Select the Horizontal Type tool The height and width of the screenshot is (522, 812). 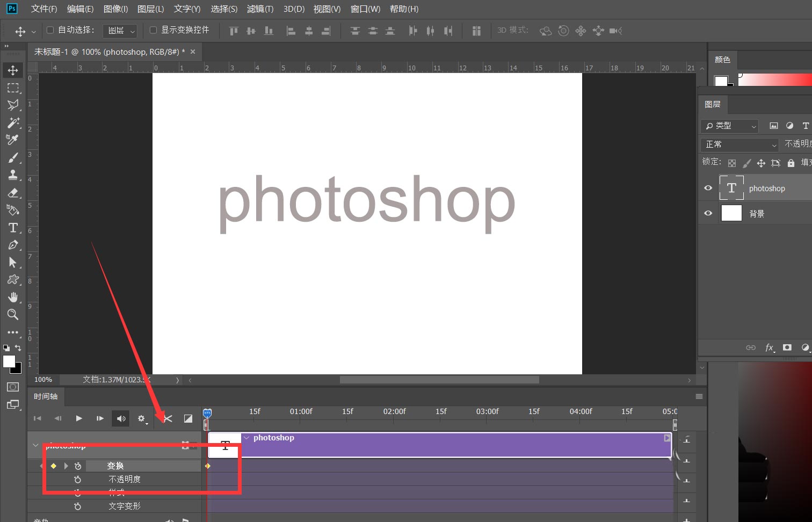[13, 228]
